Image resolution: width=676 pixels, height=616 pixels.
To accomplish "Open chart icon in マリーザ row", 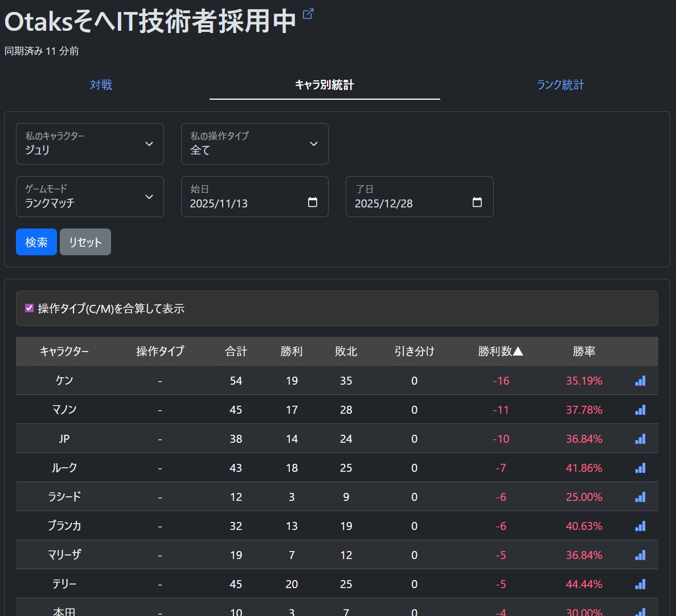I will (640, 555).
